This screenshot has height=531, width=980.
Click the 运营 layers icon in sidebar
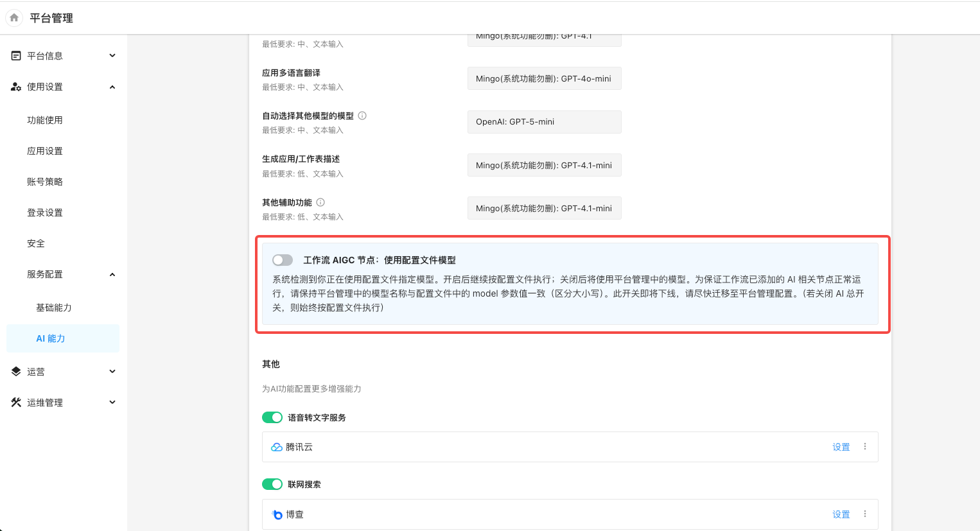coord(16,372)
